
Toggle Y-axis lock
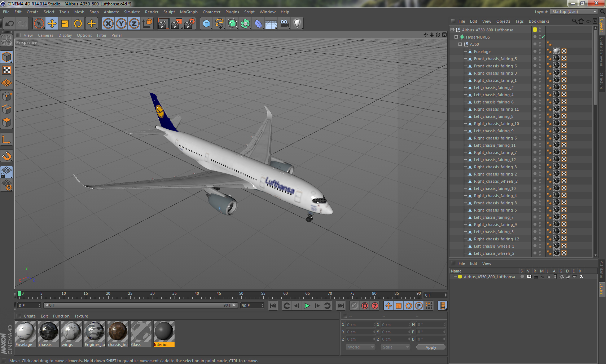coord(121,24)
